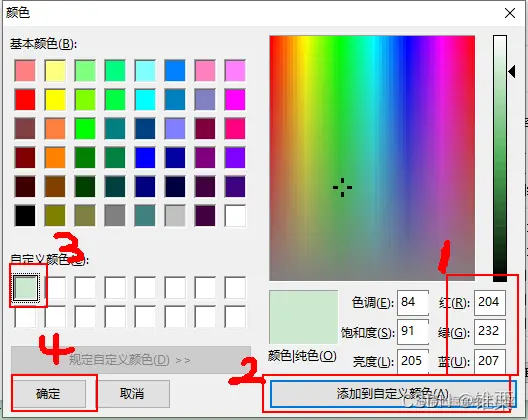Screen dimensions: 528x420
Task: Click the grayed 规定自定义颜色(D) >> button
Action: (131, 360)
